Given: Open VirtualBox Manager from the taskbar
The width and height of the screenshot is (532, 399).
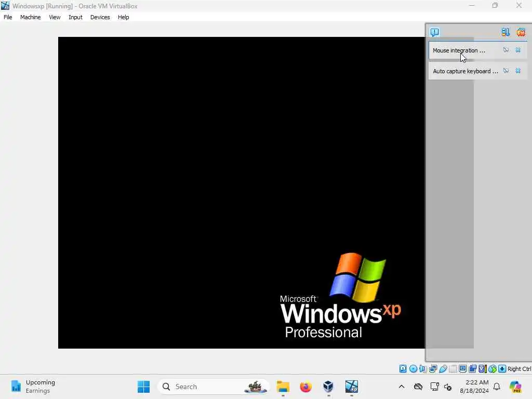Looking at the screenshot, I should click(328, 387).
